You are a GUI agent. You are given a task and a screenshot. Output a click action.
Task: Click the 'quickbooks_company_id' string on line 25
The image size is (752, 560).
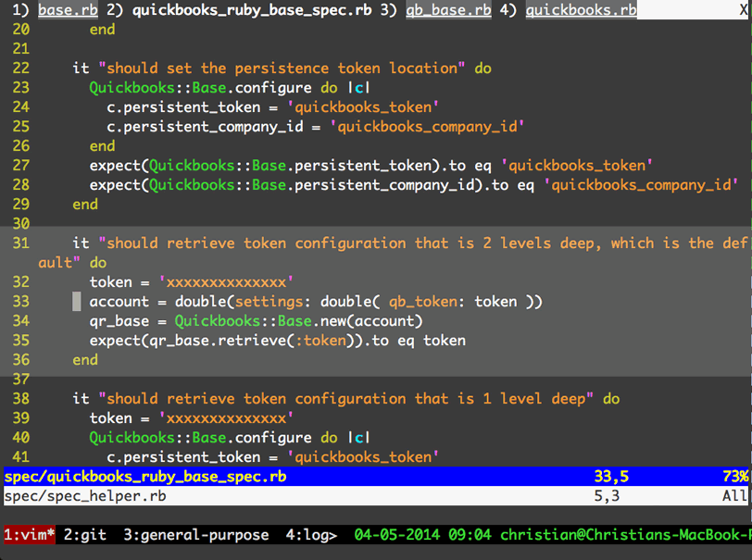(x=427, y=127)
